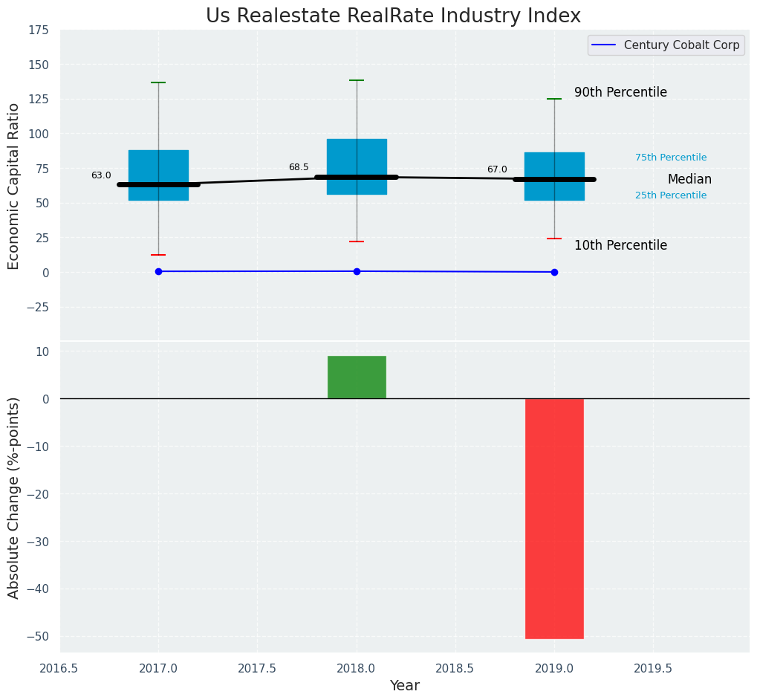Image resolution: width=757 pixels, height=700 pixels.
Task: Click the Year x-axis label
Action: click(405, 686)
